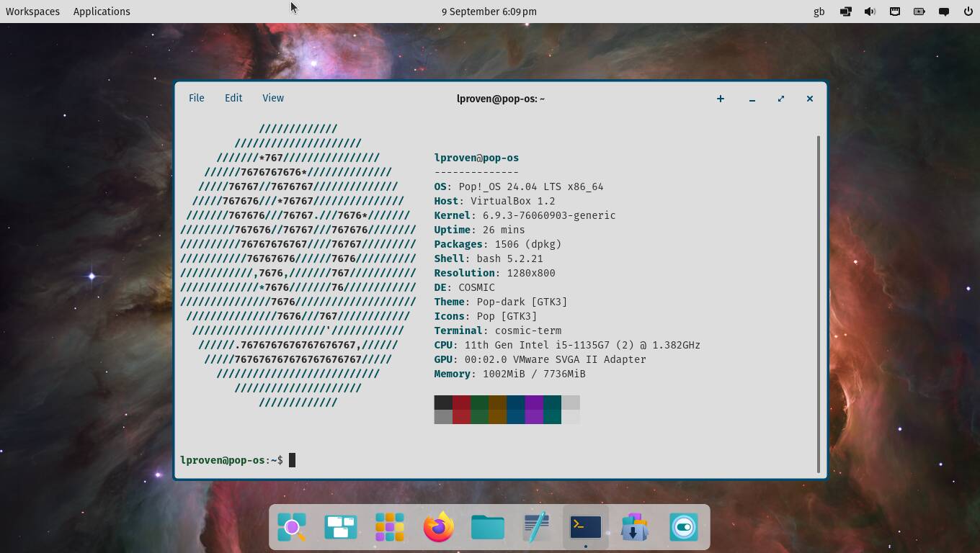Open the View menu in the terminal
This screenshot has height=553, width=980.
[x=272, y=98]
